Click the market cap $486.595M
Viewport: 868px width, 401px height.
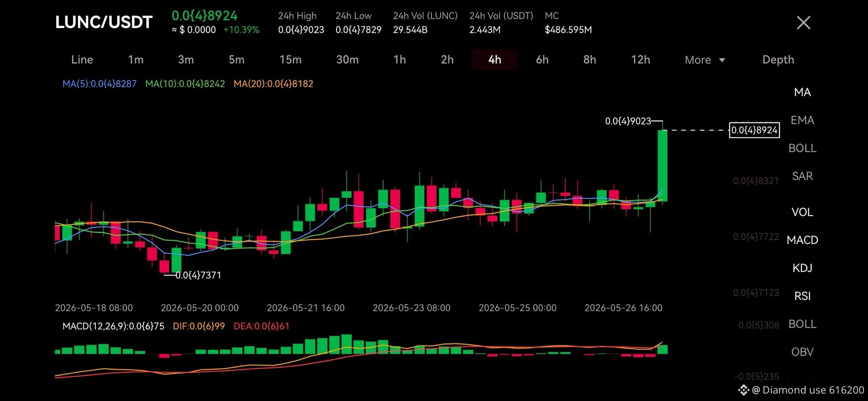(x=568, y=30)
